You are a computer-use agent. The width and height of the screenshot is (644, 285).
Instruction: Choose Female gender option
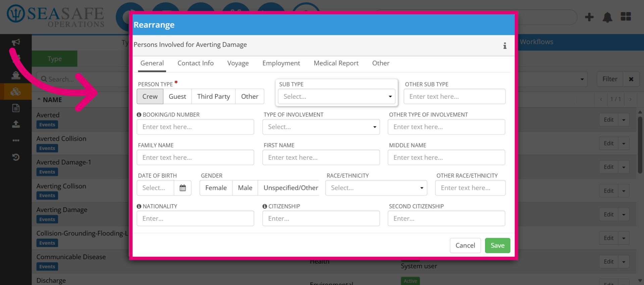click(x=216, y=188)
